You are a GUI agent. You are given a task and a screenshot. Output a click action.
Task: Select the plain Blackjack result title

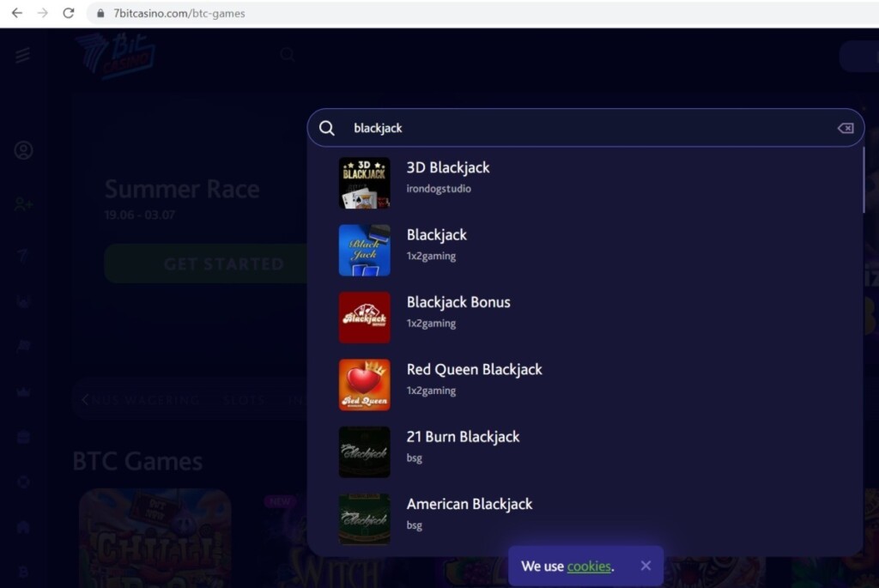pyautogui.click(x=437, y=235)
